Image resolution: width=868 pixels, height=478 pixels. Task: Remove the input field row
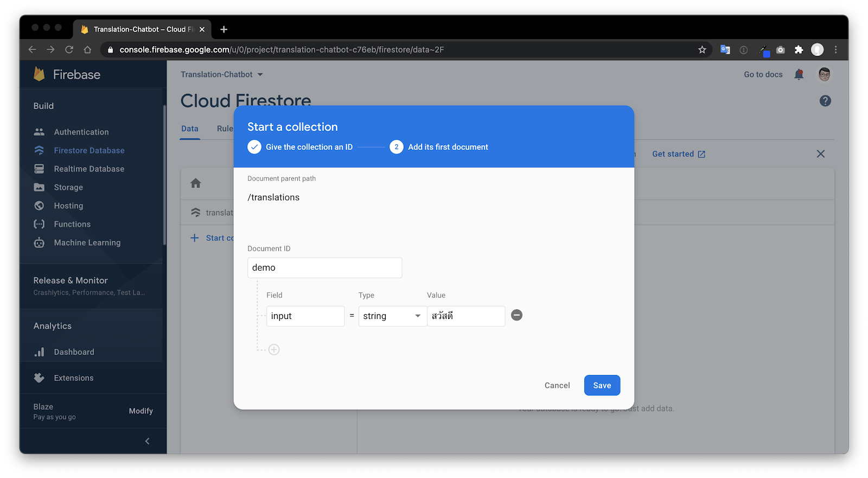tap(517, 315)
